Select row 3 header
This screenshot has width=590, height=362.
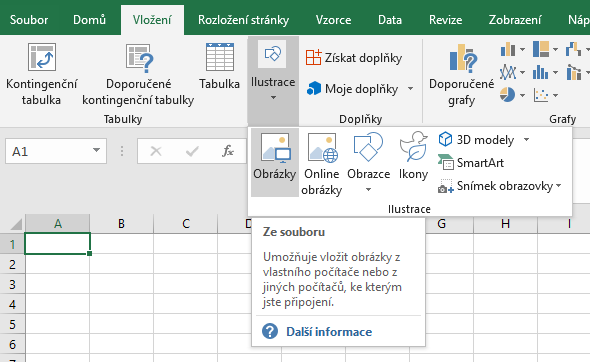pyautogui.click(x=12, y=284)
